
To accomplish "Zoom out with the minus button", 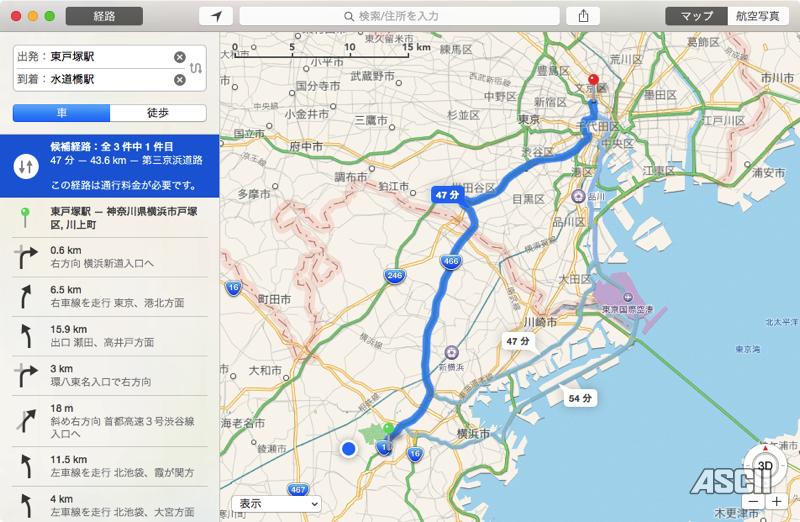I will pyautogui.click(x=754, y=502).
